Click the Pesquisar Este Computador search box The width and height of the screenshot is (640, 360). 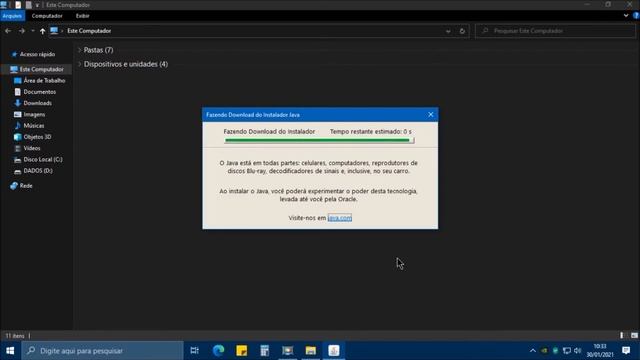[556, 31]
